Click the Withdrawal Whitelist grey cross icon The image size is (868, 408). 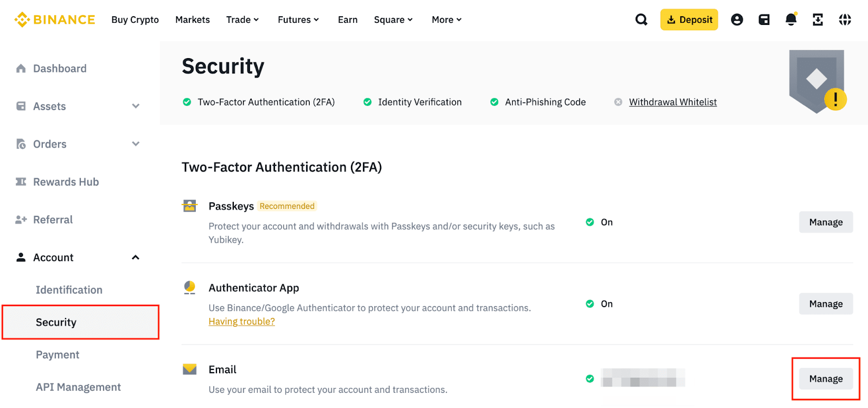coord(618,102)
